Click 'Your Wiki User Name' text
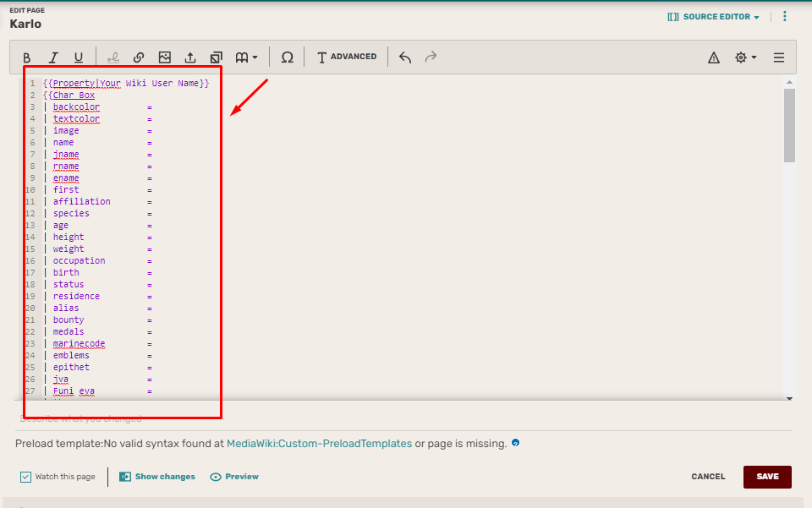The width and height of the screenshot is (812, 508). (x=149, y=84)
